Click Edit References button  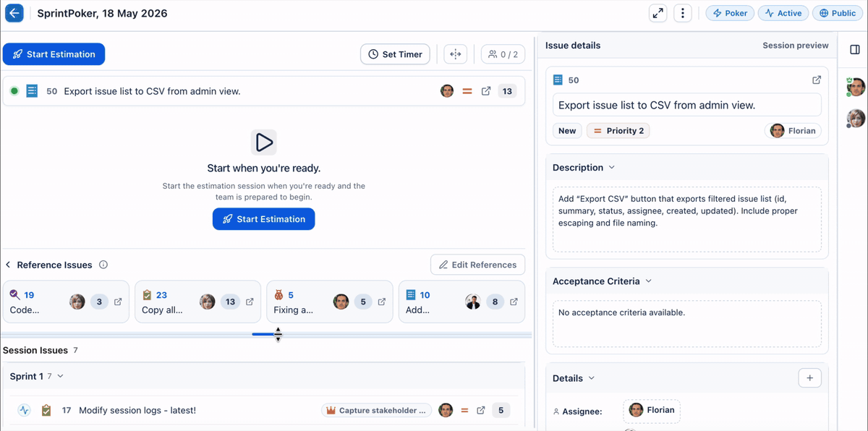[x=477, y=265]
